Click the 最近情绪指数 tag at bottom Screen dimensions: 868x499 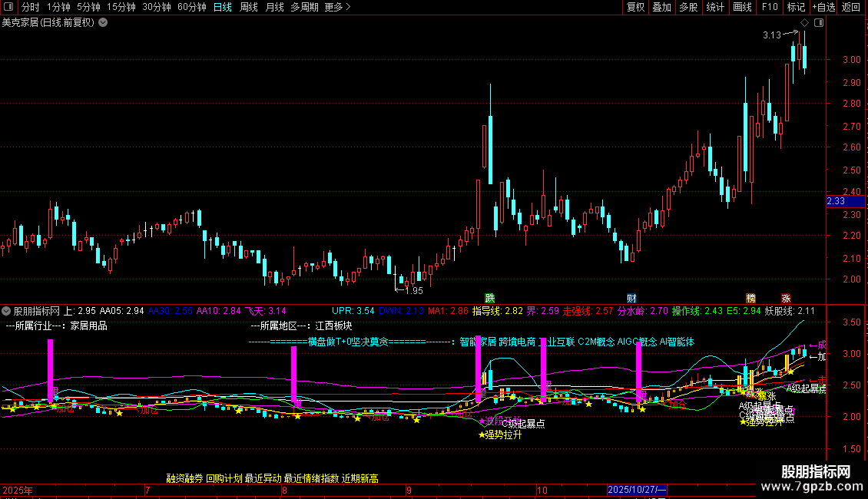[312, 478]
